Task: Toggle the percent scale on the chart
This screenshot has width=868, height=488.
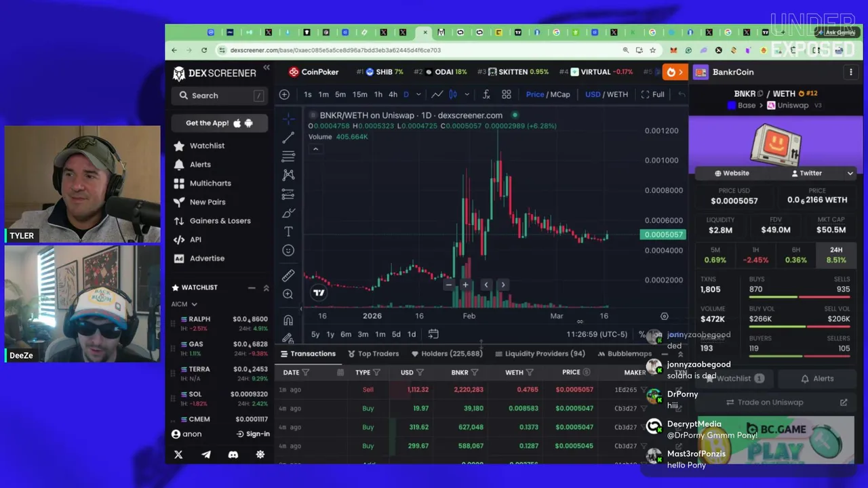Action: coord(642,334)
